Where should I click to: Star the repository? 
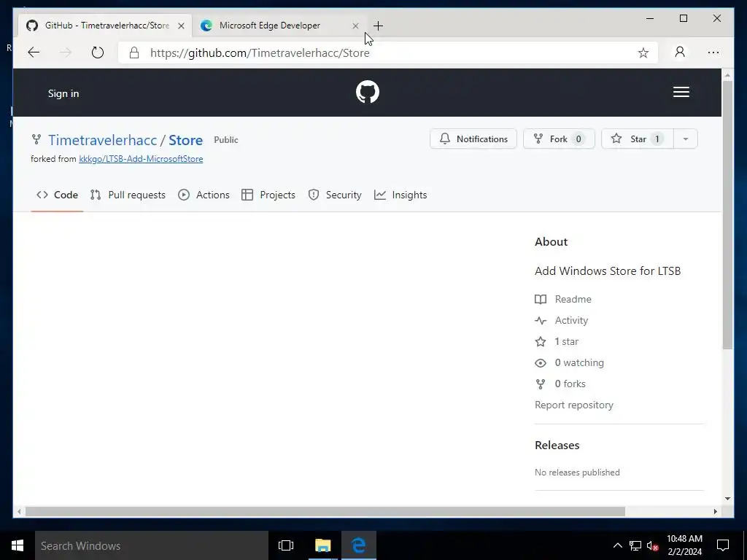tap(638, 139)
